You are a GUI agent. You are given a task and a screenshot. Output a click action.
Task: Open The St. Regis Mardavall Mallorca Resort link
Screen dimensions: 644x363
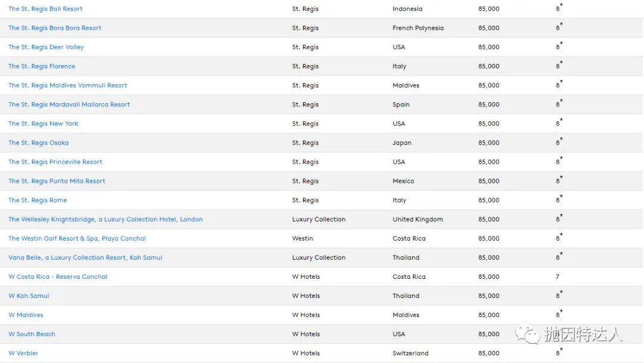[x=69, y=104]
